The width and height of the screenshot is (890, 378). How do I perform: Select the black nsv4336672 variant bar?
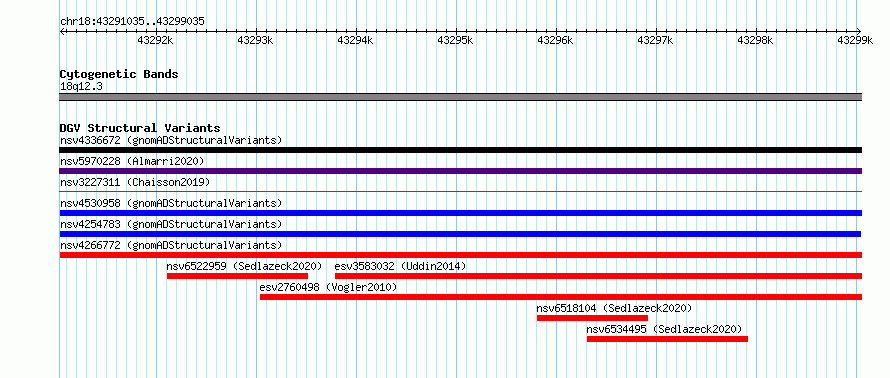(x=460, y=150)
